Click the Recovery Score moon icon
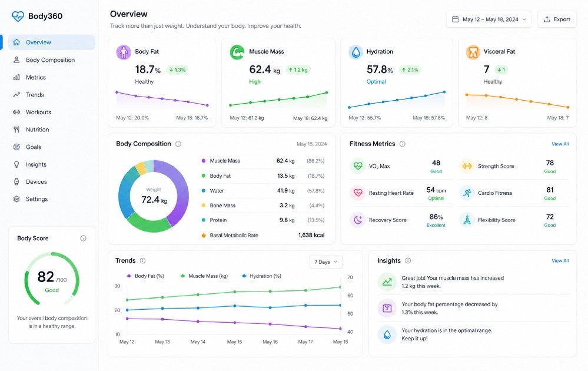Viewport: 588px width, 371px height. pyautogui.click(x=358, y=220)
